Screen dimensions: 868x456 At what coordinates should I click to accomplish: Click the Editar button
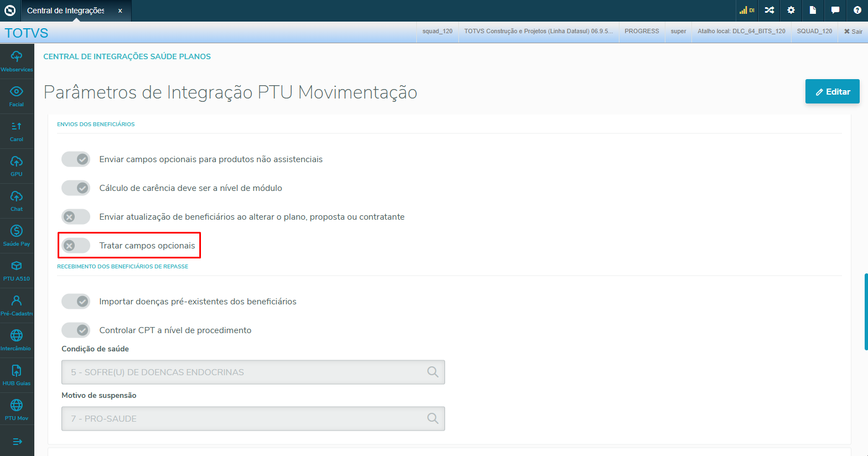833,91
